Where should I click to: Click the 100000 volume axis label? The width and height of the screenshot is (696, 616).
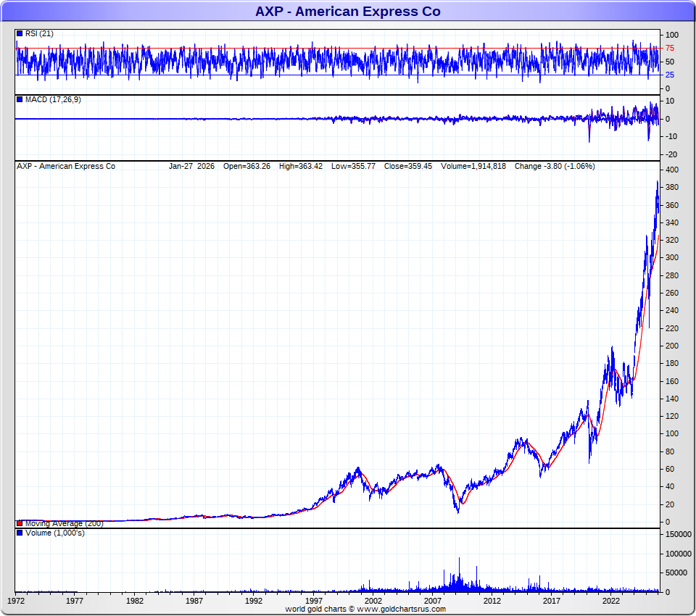(x=679, y=554)
